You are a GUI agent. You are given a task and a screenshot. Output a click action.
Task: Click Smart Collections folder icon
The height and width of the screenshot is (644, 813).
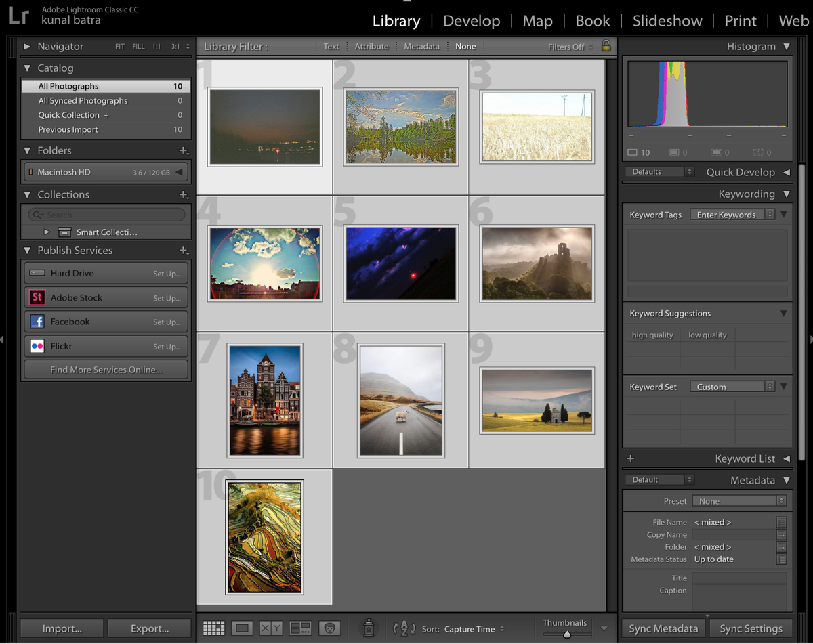64,232
